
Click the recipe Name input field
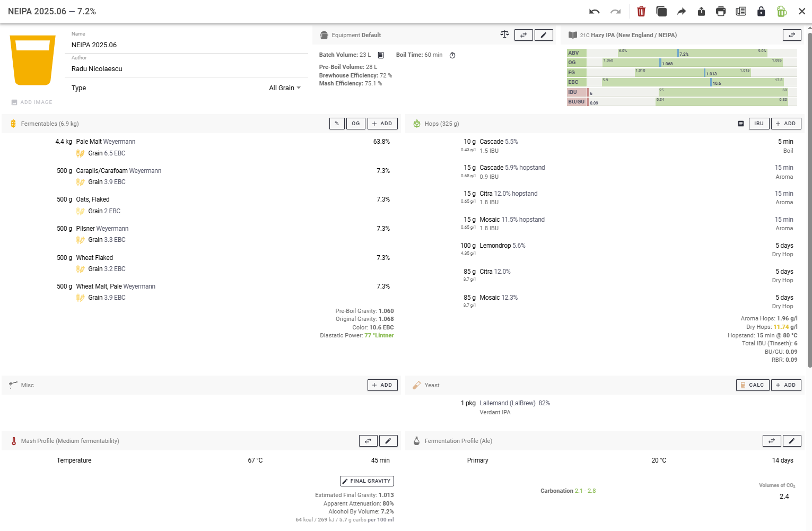point(188,45)
